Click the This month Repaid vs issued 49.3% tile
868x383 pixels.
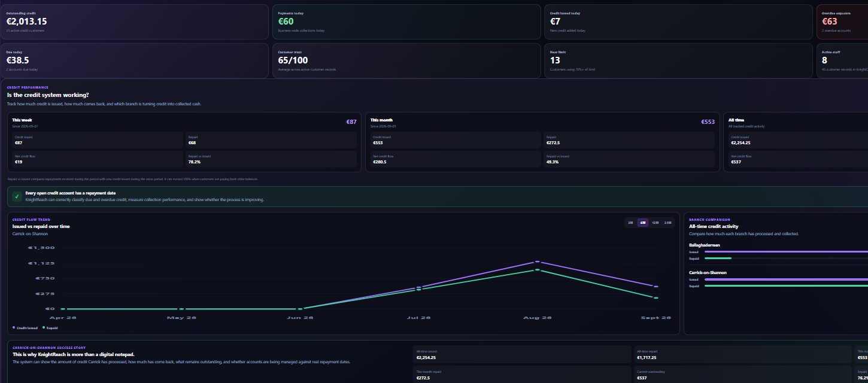629,159
